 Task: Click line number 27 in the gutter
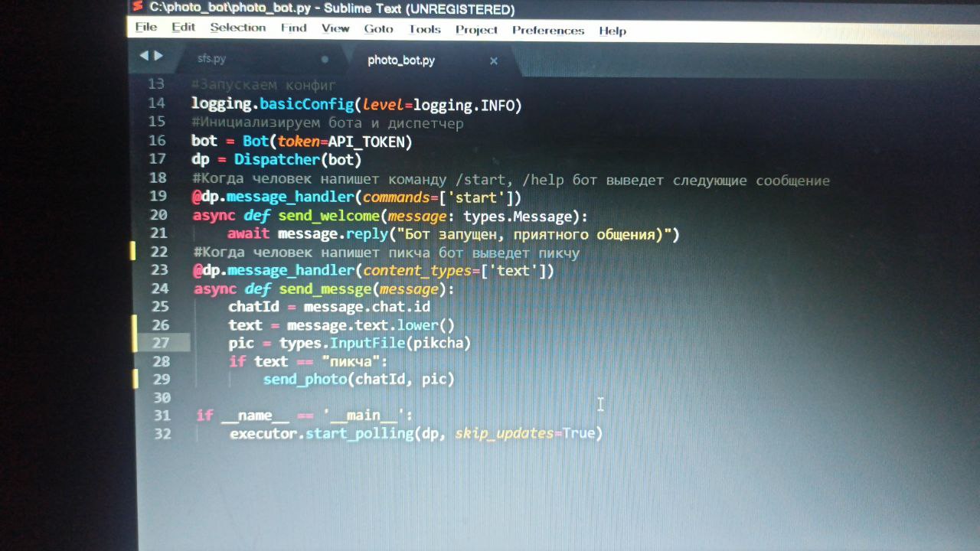click(x=161, y=343)
